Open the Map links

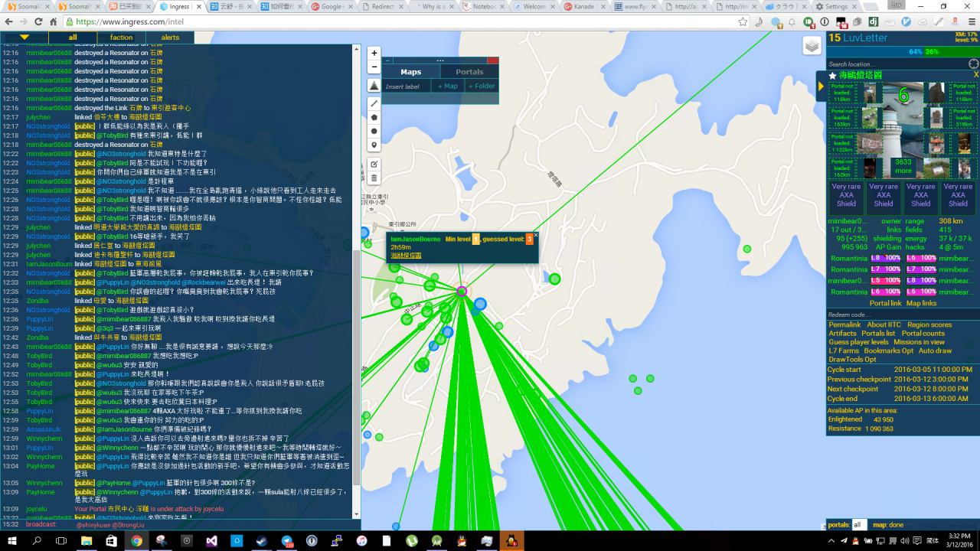921,303
